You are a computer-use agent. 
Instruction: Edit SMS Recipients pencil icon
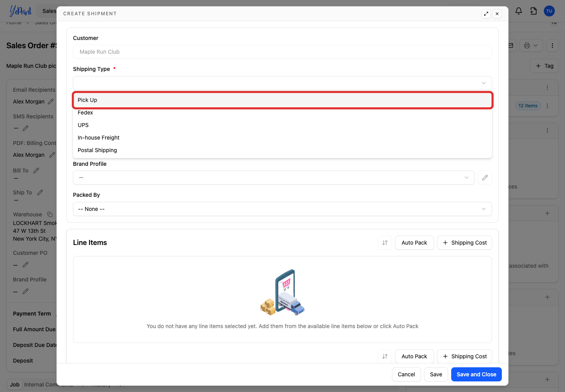tap(26, 128)
